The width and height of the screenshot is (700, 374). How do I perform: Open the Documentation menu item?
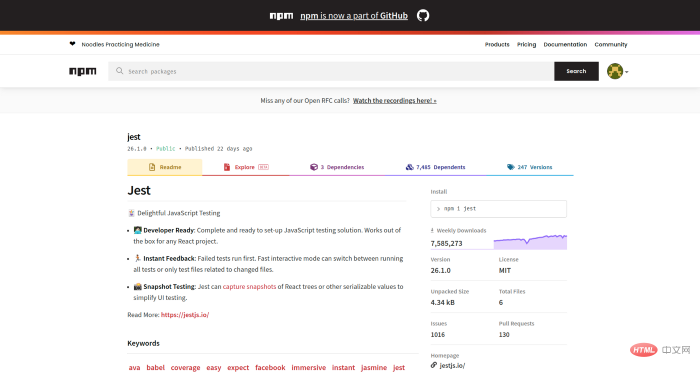[565, 45]
